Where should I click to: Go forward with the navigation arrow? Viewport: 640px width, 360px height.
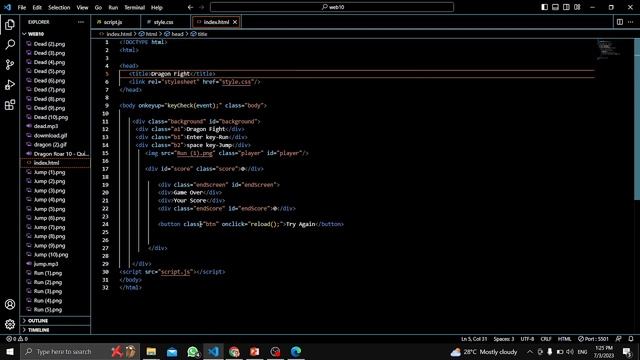[201, 7]
